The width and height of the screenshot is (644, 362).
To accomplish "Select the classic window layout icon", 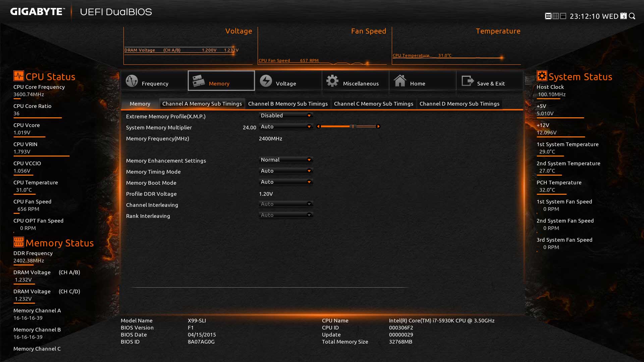I will (563, 16).
